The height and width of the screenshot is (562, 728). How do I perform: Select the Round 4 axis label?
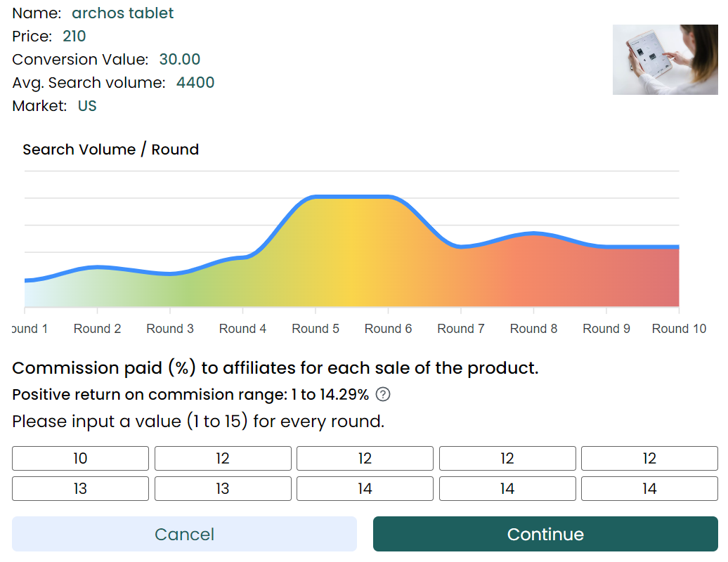[242, 329]
